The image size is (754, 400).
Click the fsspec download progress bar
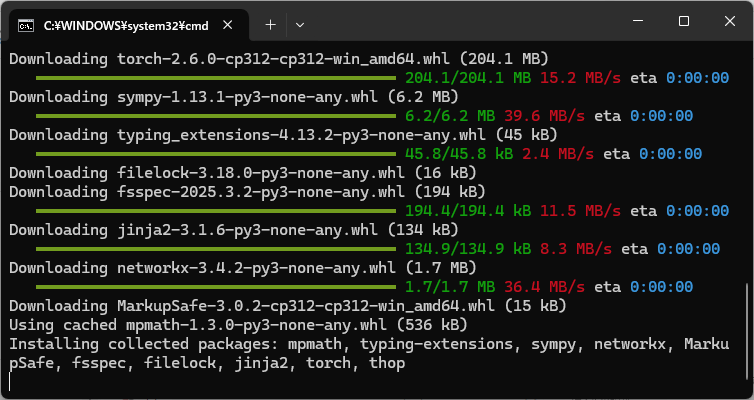tap(216, 211)
